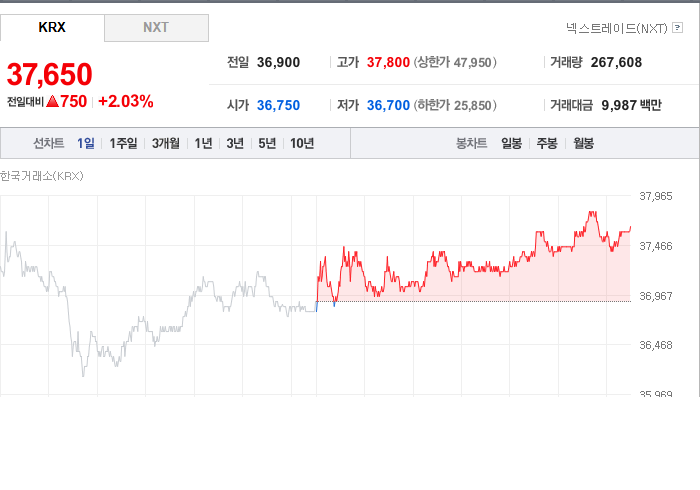Select the 3개월 line chart range
The image size is (700, 490).
[166, 143]
